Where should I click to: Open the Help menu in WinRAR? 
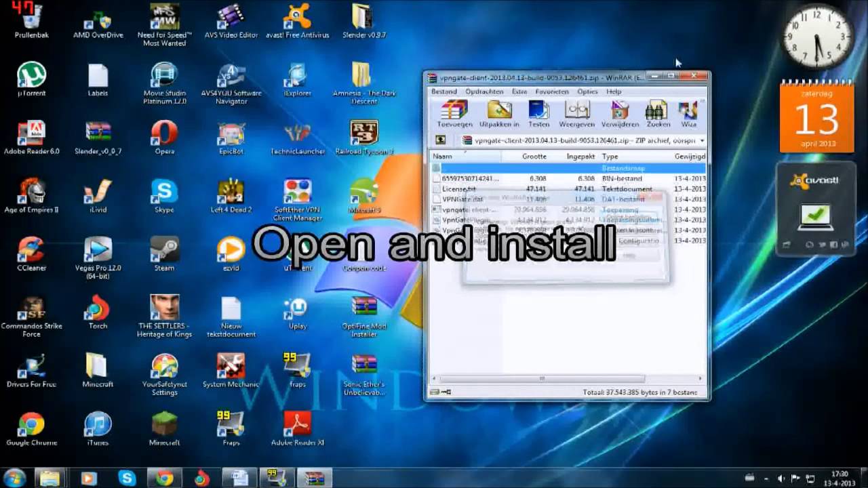click(x=614, y=91)
